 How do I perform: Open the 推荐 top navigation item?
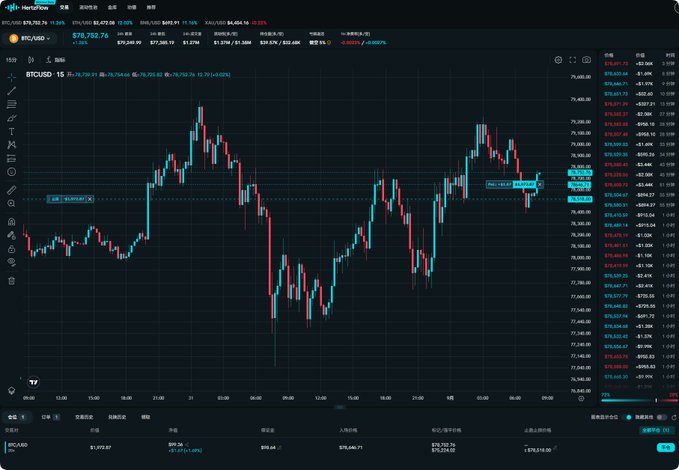pyautogui.click(x=151, y=7)
